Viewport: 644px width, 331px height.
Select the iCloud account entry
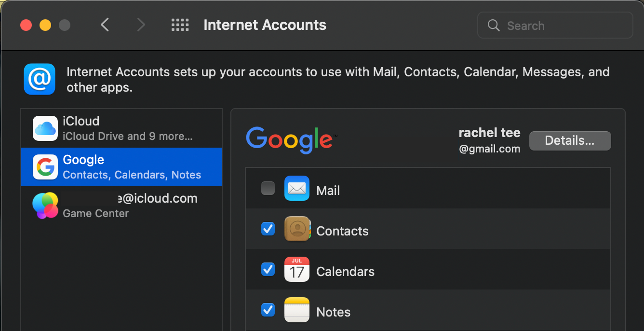(121, 128)
